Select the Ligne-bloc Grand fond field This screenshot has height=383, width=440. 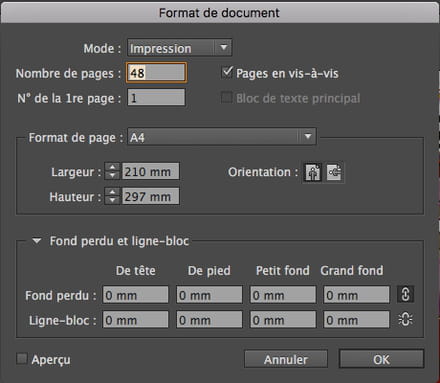pos(356,320)
